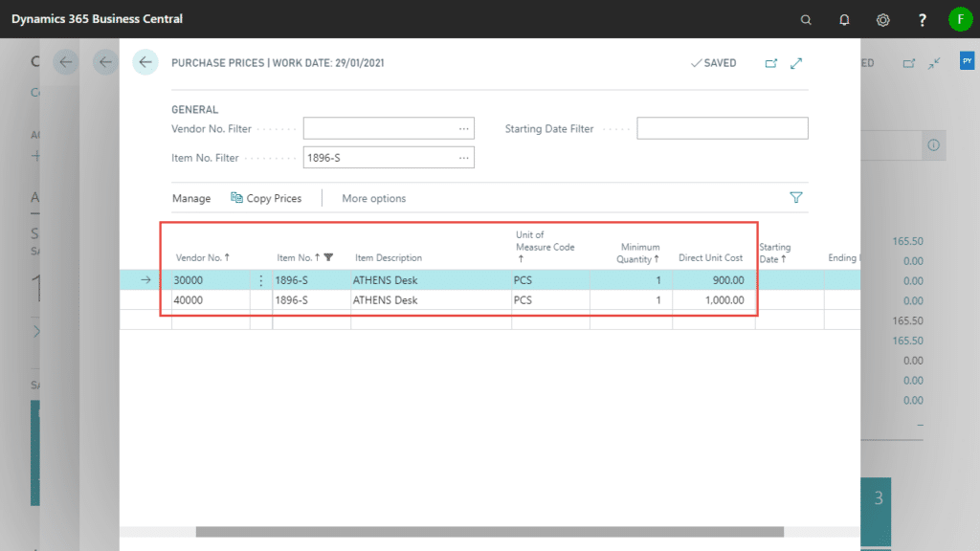Open row menu for vendor 30000
This screenshot has width=980, height=551.
[x=260, y=280]
